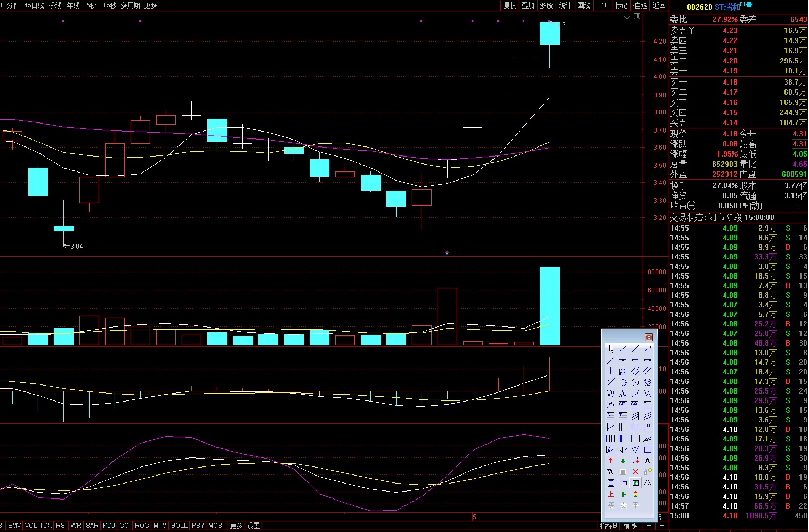
Task: Choose the red up-arrow marker tool
Action: click(x=611, y=461)
